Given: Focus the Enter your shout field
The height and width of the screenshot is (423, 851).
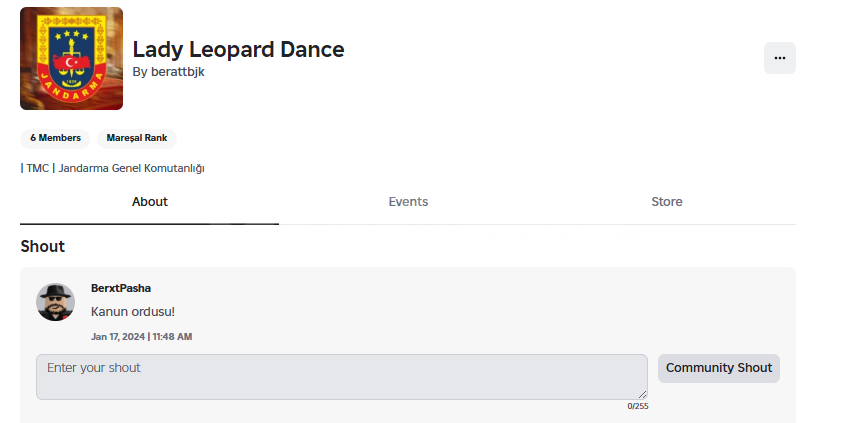Looking at the screenshot, I should tap(342, 377).
